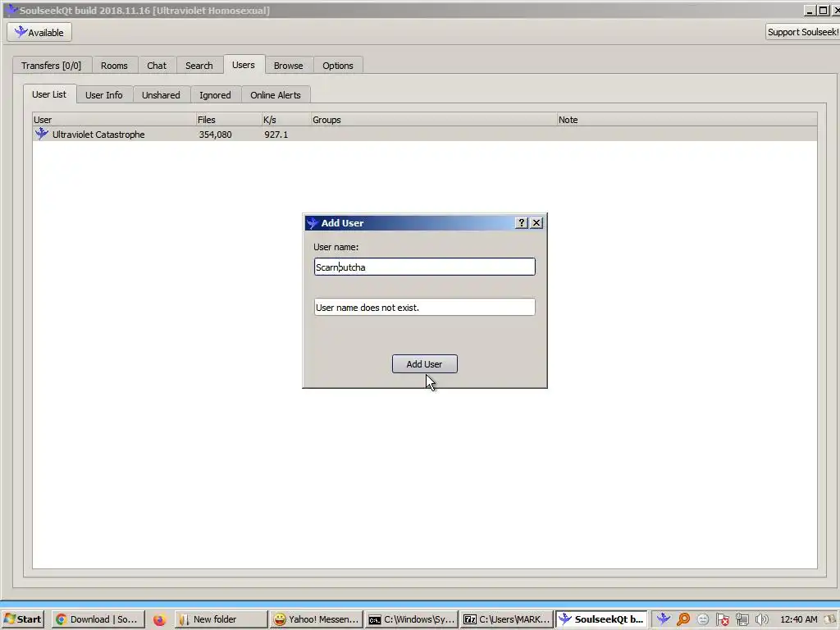Click the help question mark in Add User dialog
The height and width of the screenshot is (630, 840).
[x=521, y=223]
